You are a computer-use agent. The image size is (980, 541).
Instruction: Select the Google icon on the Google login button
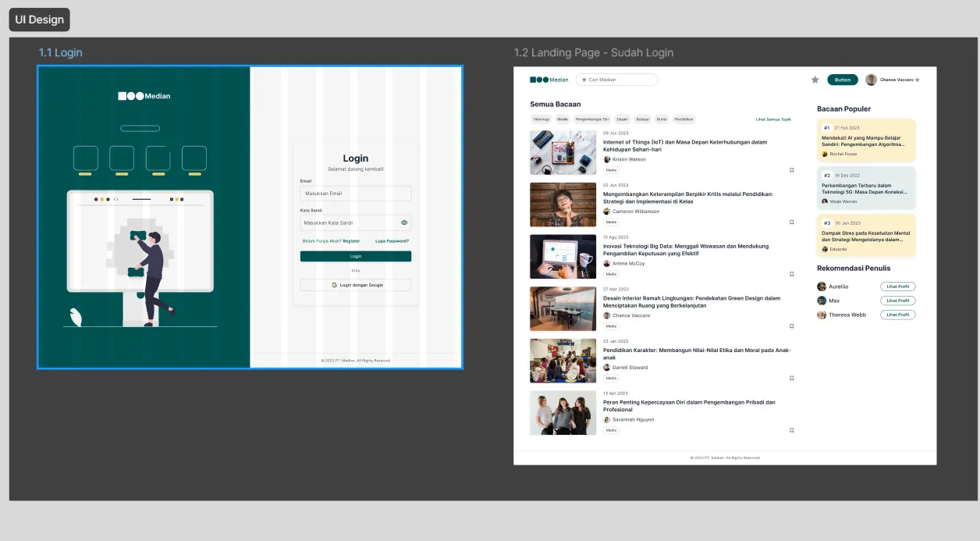pyautogui.click(x=334, y=285)
